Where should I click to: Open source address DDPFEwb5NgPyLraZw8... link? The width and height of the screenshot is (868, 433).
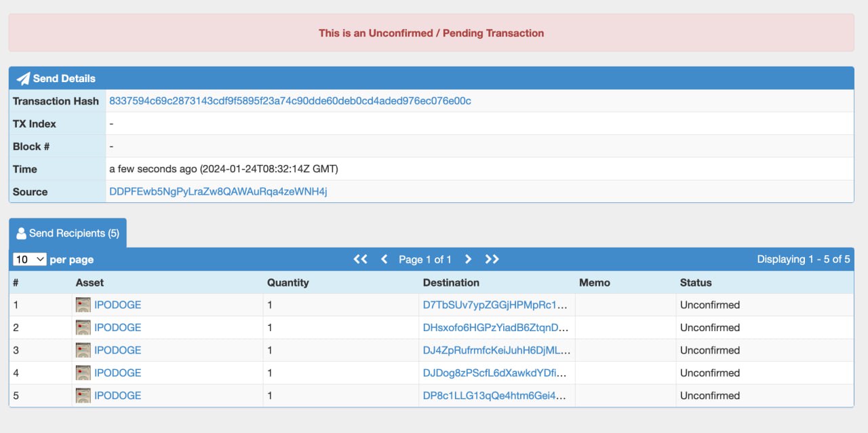click(x=218, y=191)
